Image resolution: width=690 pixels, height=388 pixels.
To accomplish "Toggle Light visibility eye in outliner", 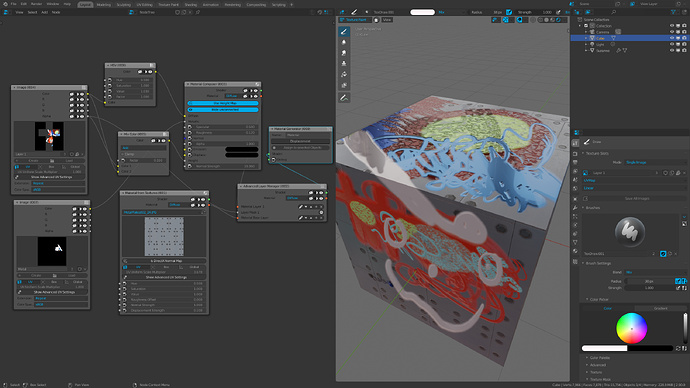I will point(672,44).
